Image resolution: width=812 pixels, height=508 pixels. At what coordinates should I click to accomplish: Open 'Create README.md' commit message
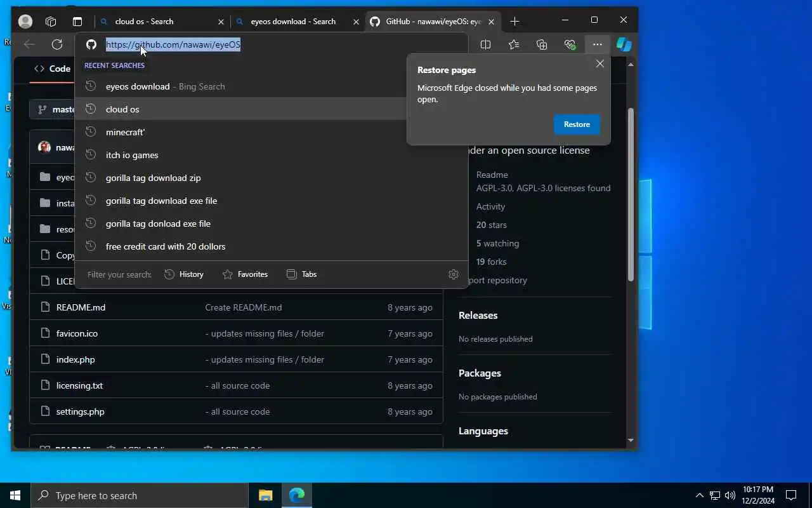click(244, 307)
